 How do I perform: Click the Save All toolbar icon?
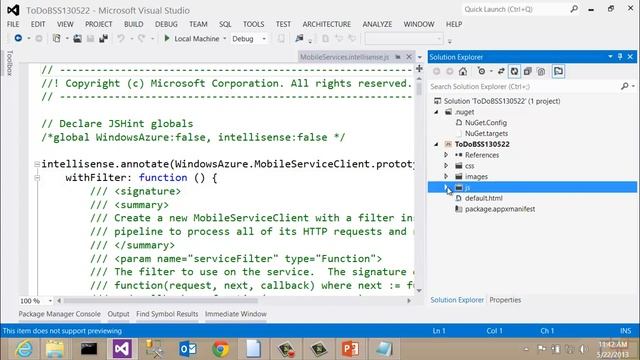point(103,38)
